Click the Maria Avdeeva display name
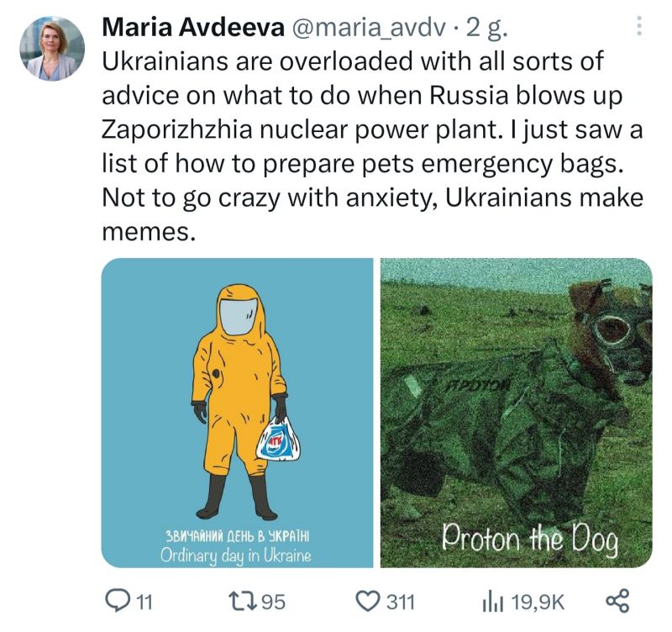 (x=193, y=28)
